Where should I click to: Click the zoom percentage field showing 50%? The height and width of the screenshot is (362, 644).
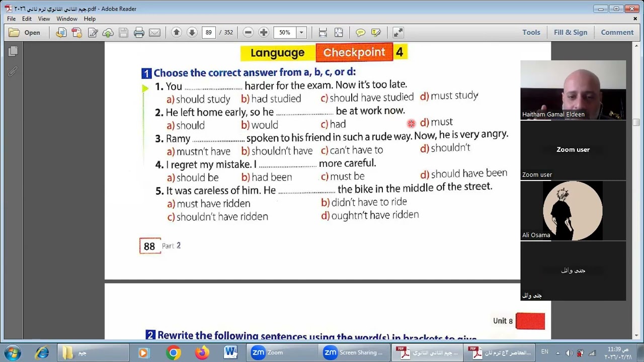285,33
